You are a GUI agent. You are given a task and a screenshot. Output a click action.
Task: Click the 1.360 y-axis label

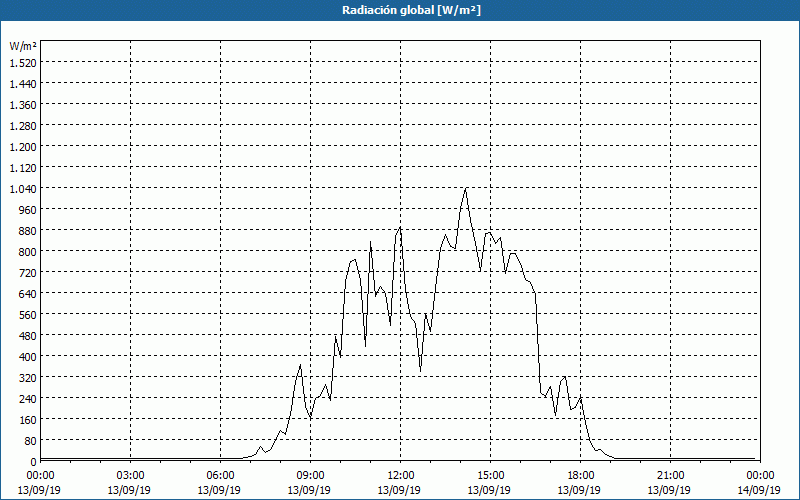pyautogui.click(x=23, y=105)
